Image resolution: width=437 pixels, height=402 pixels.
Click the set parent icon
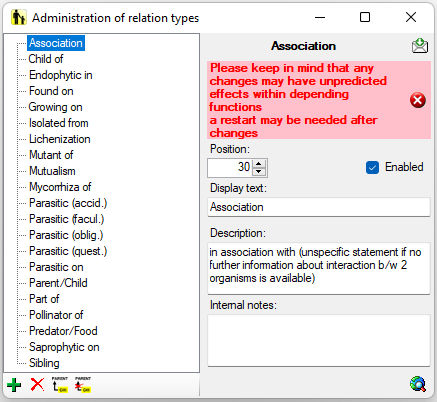click(x=60, y=384)
